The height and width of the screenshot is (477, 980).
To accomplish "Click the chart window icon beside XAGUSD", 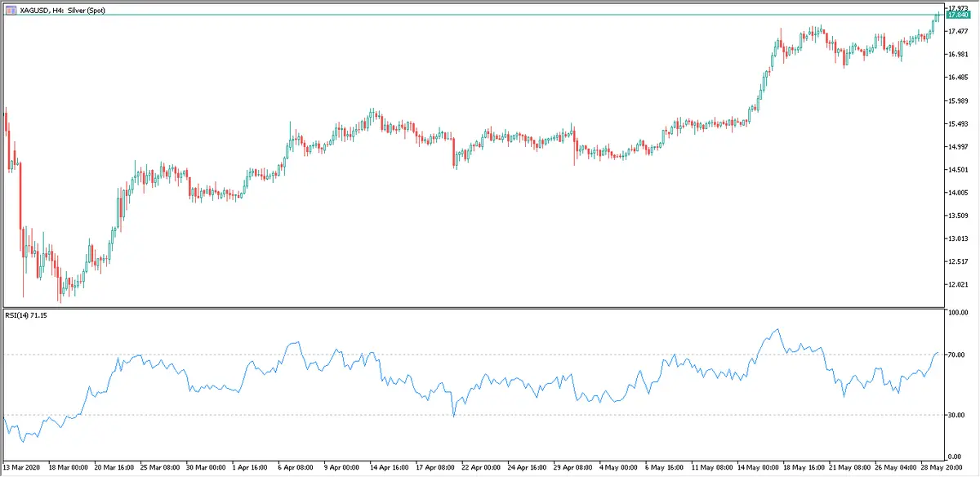I will point(10,9).
